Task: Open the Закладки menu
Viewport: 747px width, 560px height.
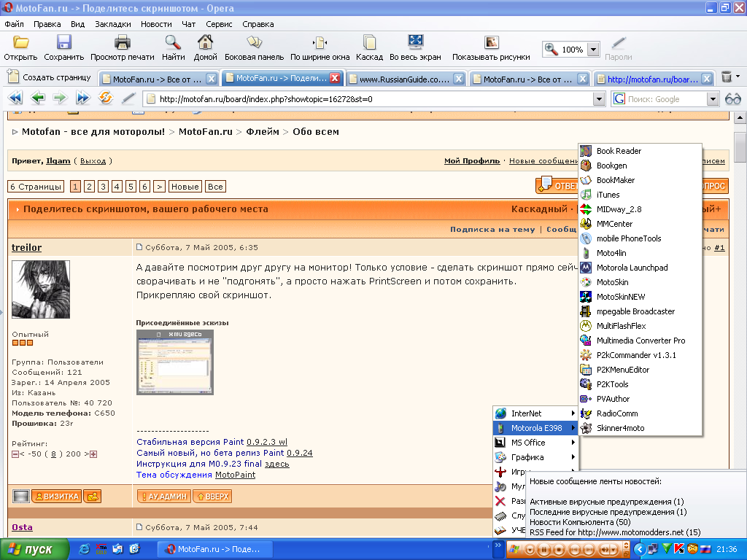Action: (113, 24)
